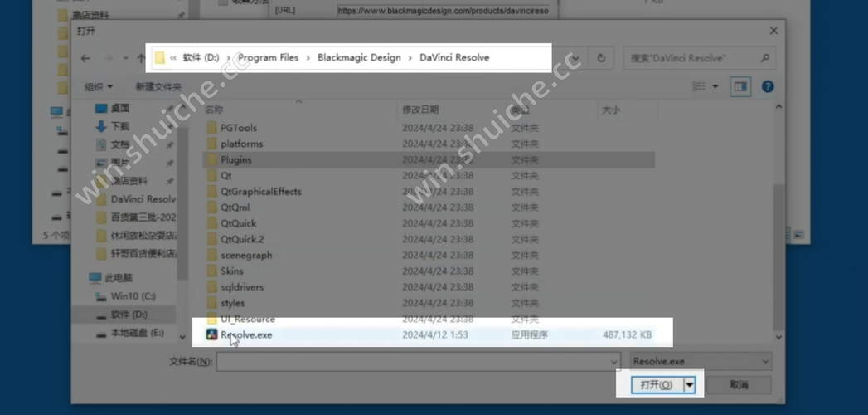This screenshot has width=868, height=415.
Task: Open 图片 in the navigation pane
Action: click(119, 163)
